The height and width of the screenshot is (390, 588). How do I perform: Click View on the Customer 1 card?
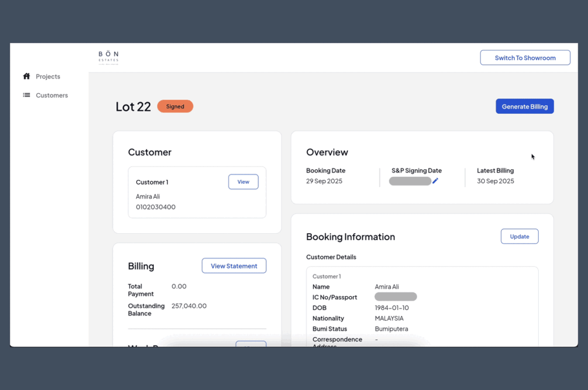point(243,181)
